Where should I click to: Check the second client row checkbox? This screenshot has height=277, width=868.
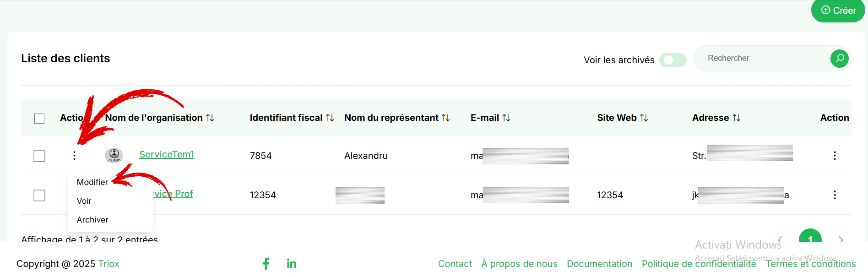coord(39,196)
